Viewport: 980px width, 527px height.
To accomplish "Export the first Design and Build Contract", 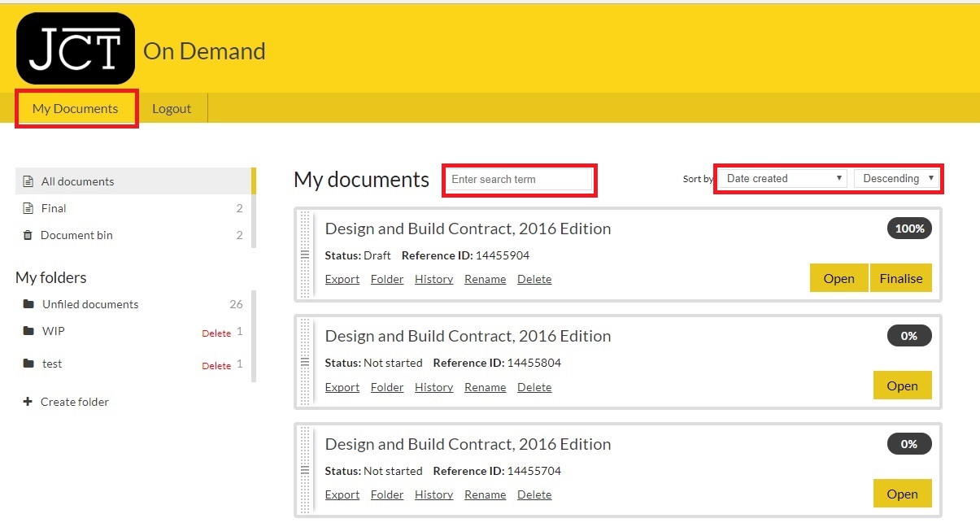I will click(342, 279).
